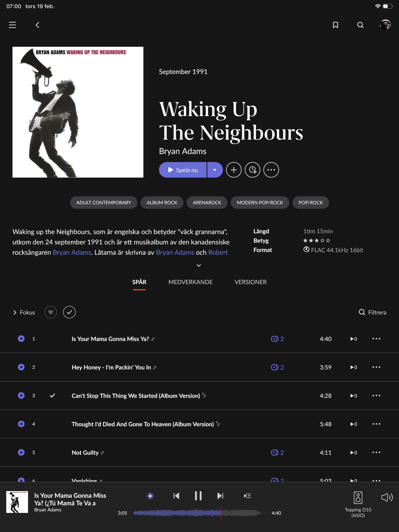Go back with the arrow icon
This screenshot has width=399, height=532.
[37, 25]
